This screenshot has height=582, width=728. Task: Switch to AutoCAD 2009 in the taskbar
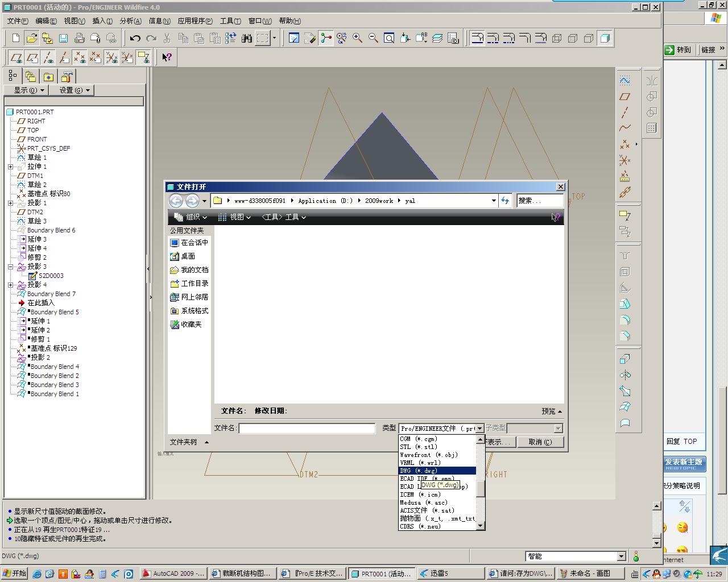point(174,573)
